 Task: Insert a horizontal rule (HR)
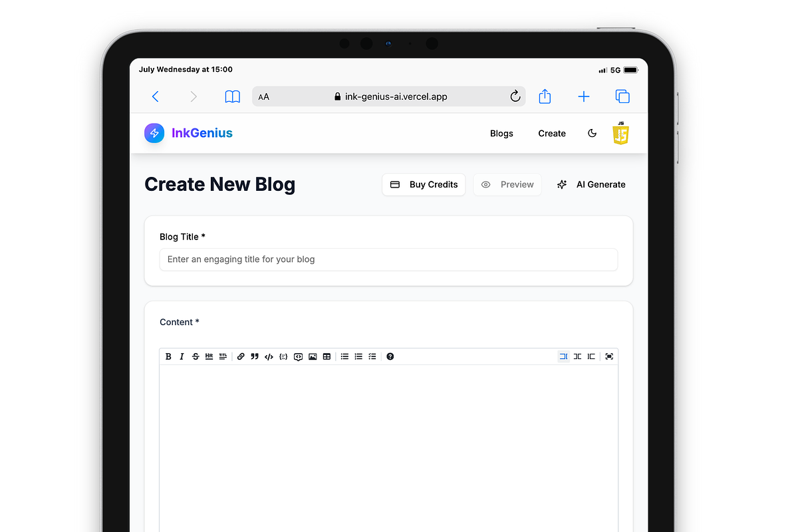[x=209, y=356]
